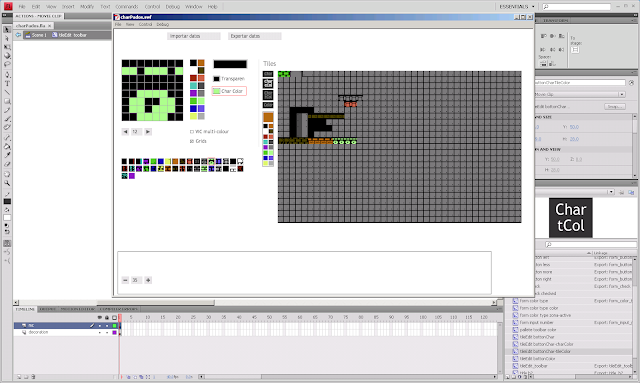
Task: Click the large orange swatch under Tiles
Action: (x=268, y=117)
